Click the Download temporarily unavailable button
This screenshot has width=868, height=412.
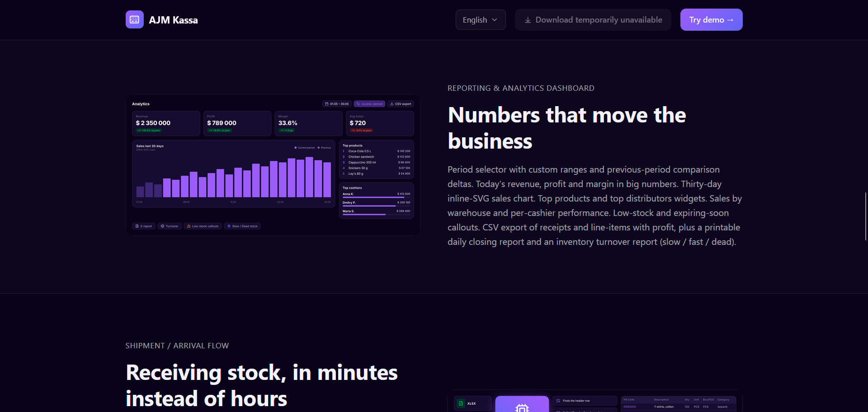pos(593,20)
